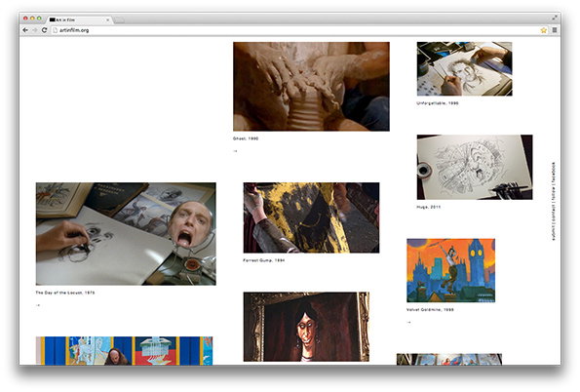
Task: Click the vertical submit link
Action: tap(554, 233)
